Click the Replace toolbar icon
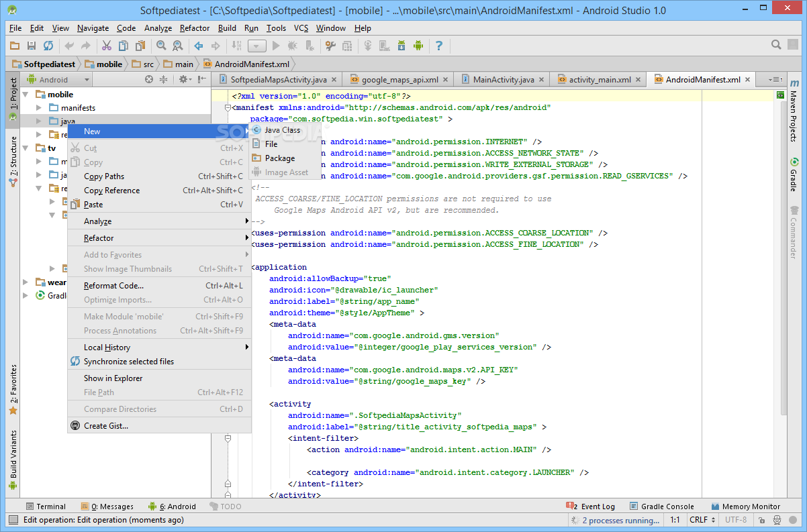This screenshot has width=807, height=532. [178, 46]
